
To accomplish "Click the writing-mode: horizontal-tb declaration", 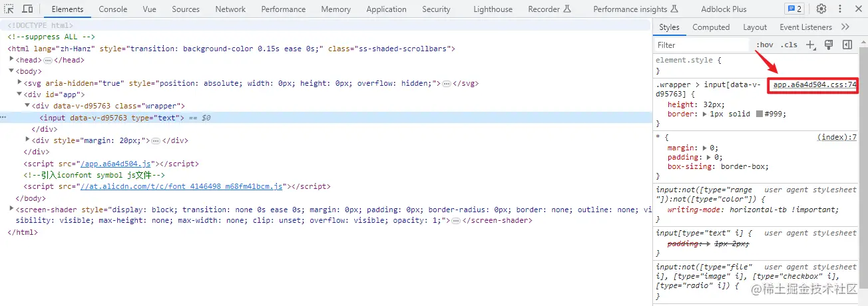I will [753, 210].
